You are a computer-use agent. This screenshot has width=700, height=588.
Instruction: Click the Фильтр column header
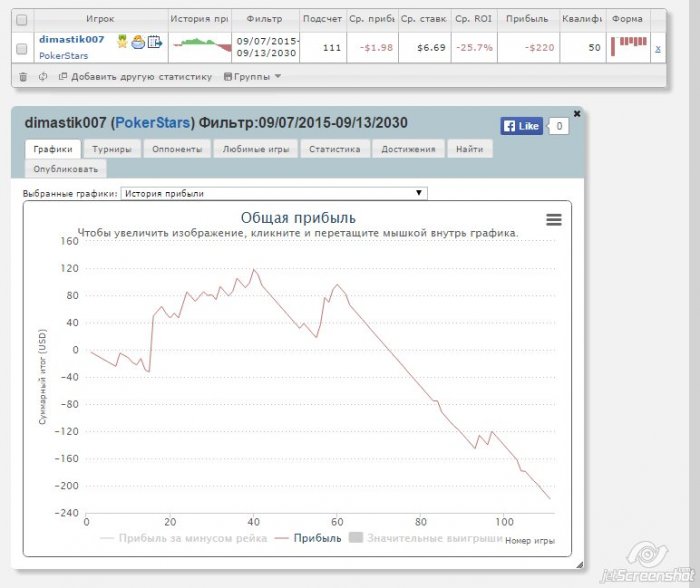pos(265,19)
